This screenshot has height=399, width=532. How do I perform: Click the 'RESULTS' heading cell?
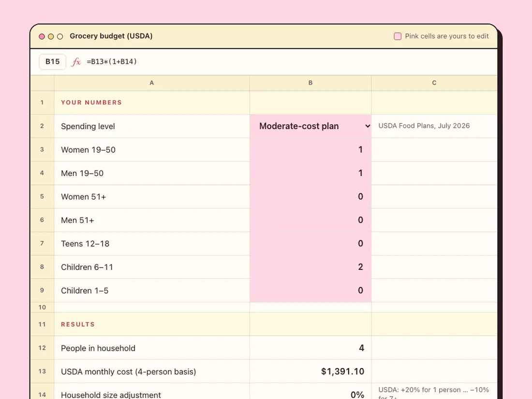tap(152, 325)
